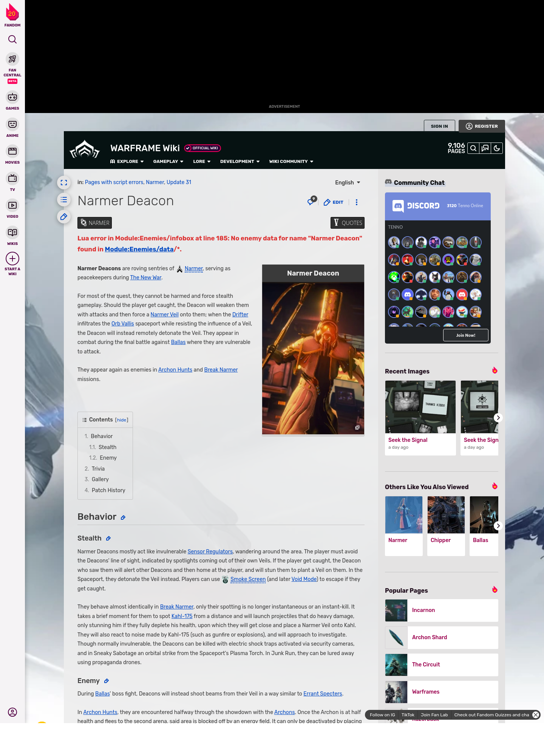Open the Chipper page thumbnail
The height and width of the screenshot is (756, 544).
[446, 514]
